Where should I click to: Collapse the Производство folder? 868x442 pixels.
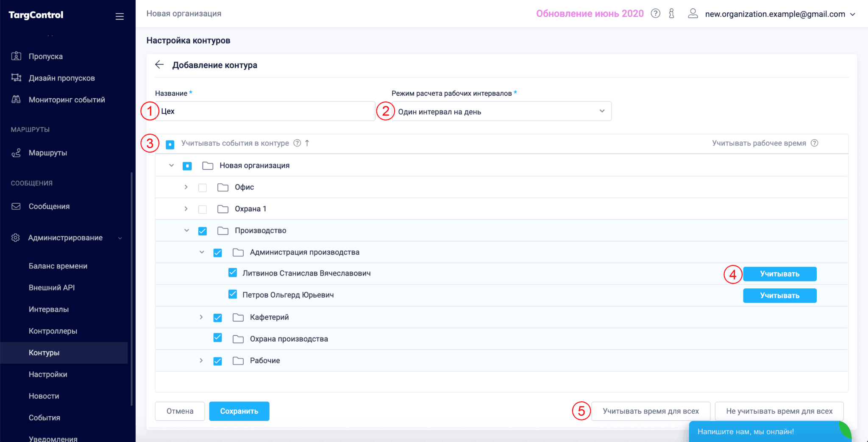tap(186, 231)
